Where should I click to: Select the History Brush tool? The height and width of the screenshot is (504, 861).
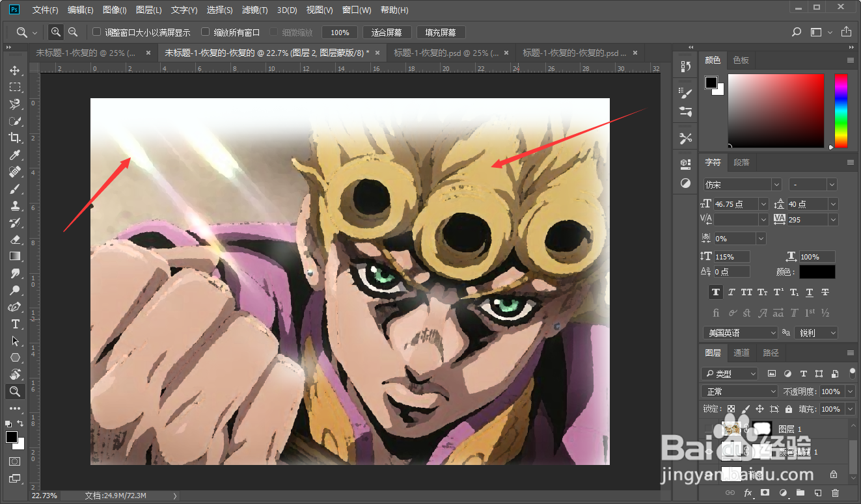(14, 222)
